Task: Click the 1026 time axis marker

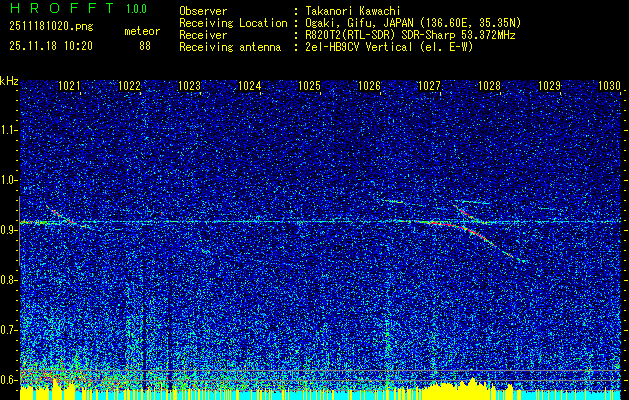Action: point(369,85)
